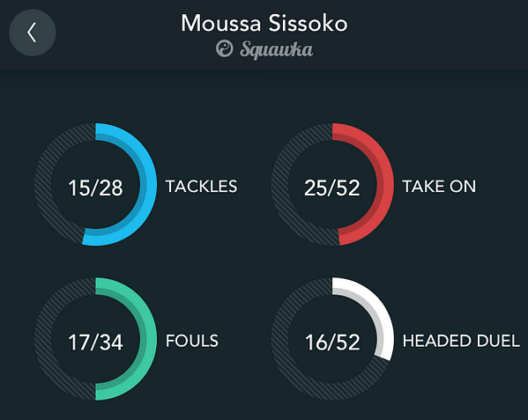Image resolution: width=528 pixels, height=420 pixels.
Task: Tap the back arrow button
Action: (33, 33)
